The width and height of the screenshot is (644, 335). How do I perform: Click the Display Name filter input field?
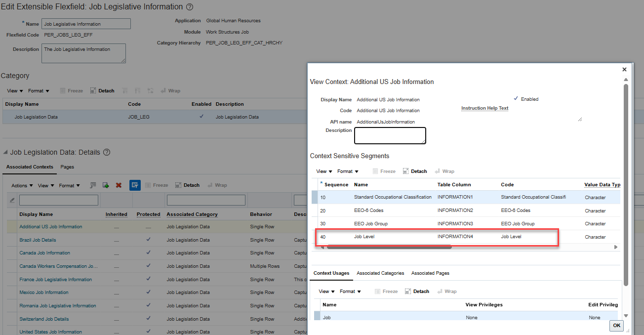click(58, 200)
